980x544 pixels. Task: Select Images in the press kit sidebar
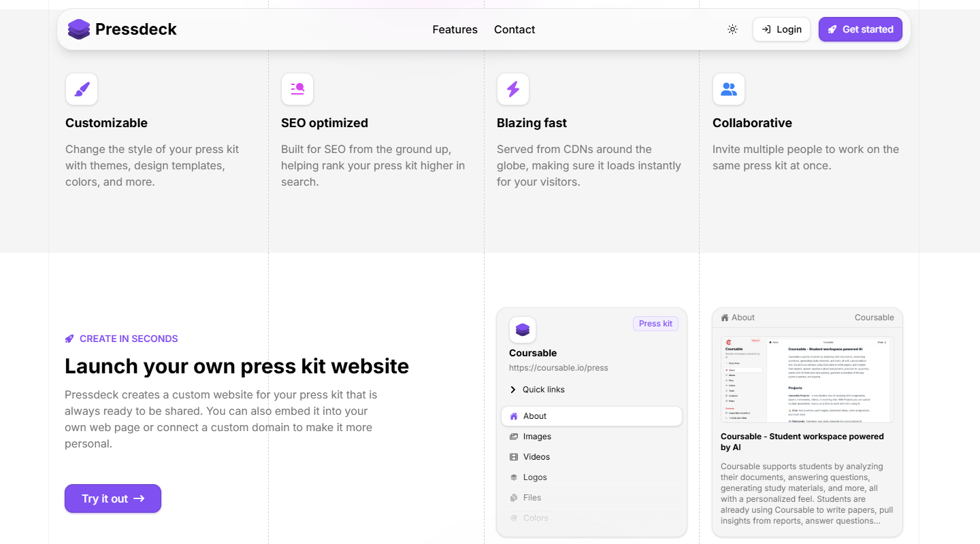click(x=536, y=437)
